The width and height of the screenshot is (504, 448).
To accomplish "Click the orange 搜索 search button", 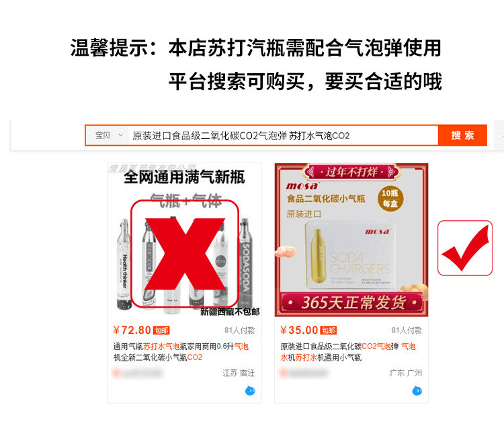I will [462, 135].
